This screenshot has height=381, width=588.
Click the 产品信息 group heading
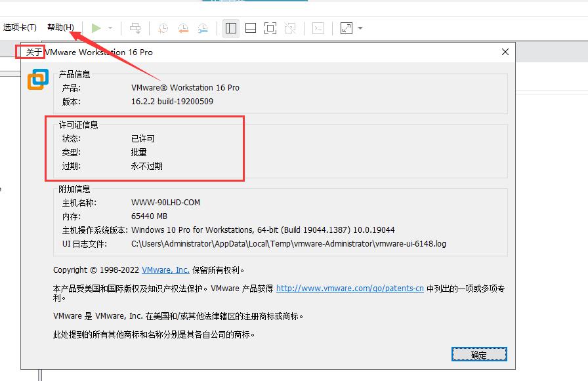75,74
